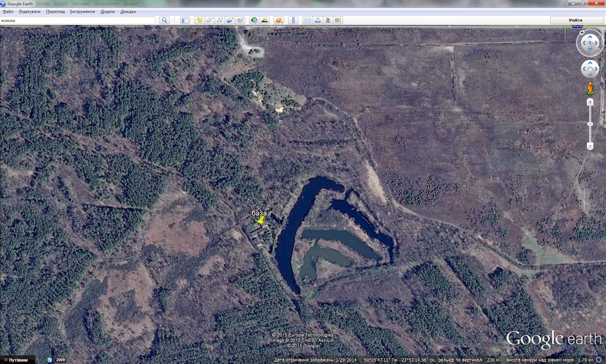Image resolution: width=606 pixels, height=364 pixels.
Task: Show historical imagery clock icon
Action: click(254, 20)
